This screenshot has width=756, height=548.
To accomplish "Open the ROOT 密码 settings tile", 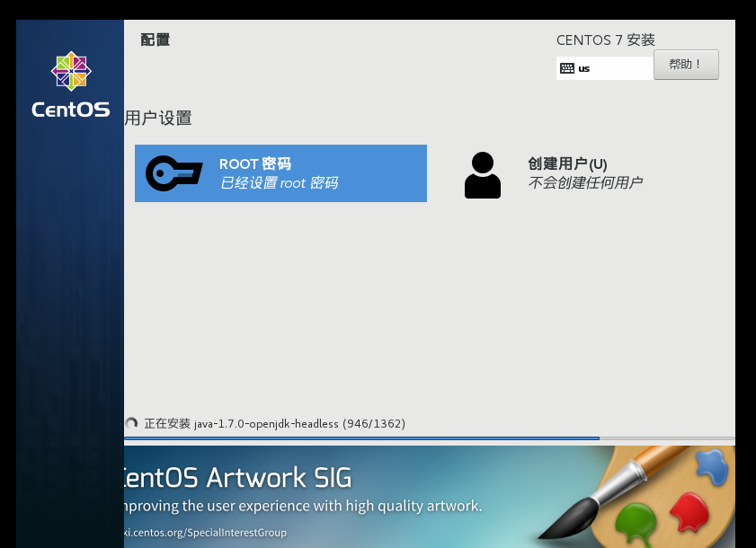I will (280, 173).
